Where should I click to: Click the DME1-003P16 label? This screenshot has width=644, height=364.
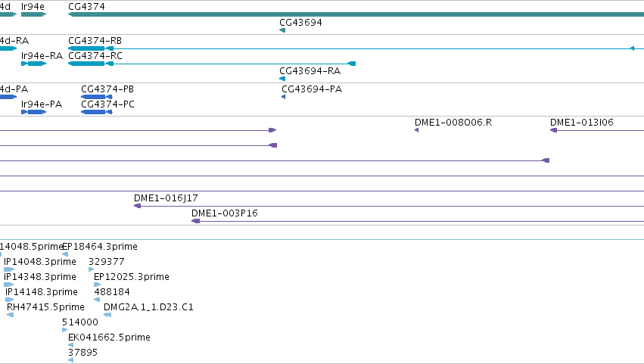tap(225, 213)
